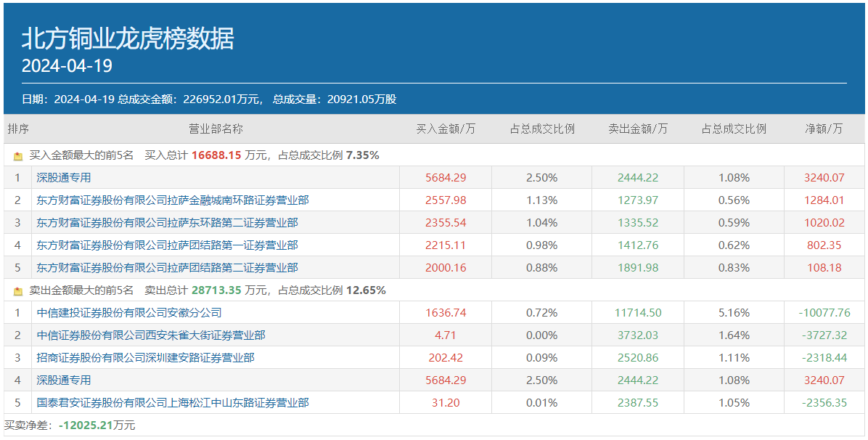This screenshot has height=440, width=868.
Task: Open 中信证券西安朱雀大街证券营业部 link
Action: coord(151,335)
